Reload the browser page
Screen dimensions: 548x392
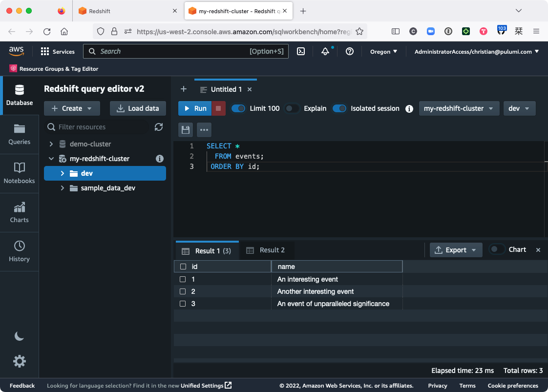[x=47, y=31]
